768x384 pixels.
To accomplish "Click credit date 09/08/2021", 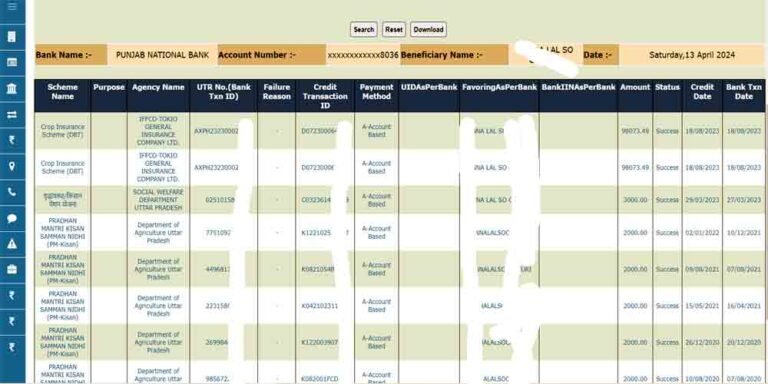I will click(702, 269).
